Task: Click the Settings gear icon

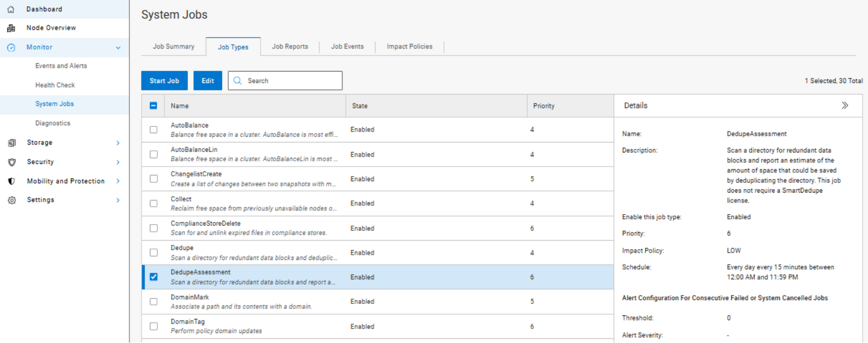Action: [x=11, y=200]
